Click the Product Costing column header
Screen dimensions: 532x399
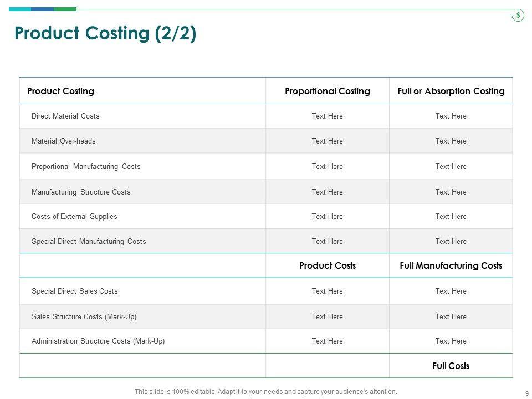tap(60, 91)
